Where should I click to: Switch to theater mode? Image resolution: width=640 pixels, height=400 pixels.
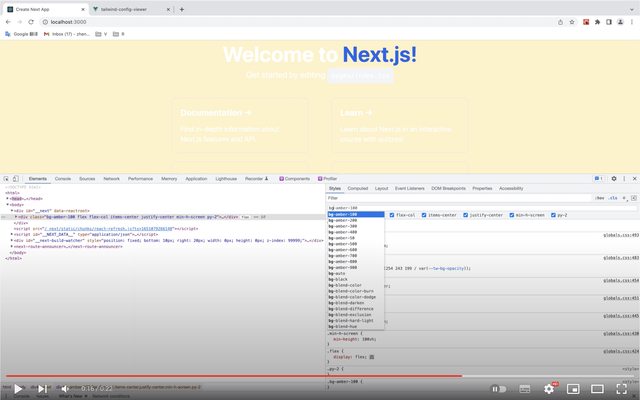[x=597, y=389]
